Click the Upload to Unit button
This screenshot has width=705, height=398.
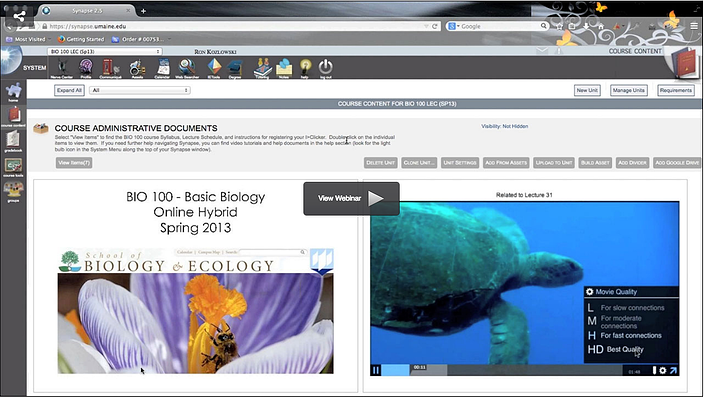[x=554, y=163]
